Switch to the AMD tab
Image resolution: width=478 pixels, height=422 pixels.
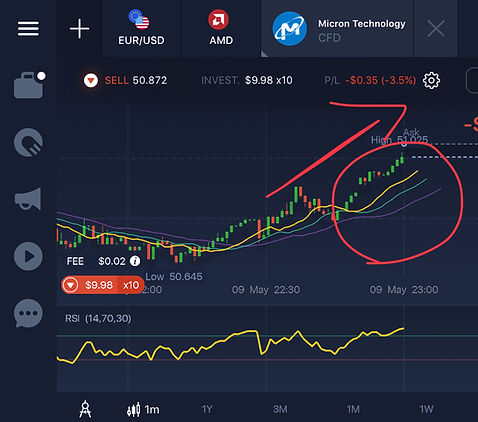point(221,28)
